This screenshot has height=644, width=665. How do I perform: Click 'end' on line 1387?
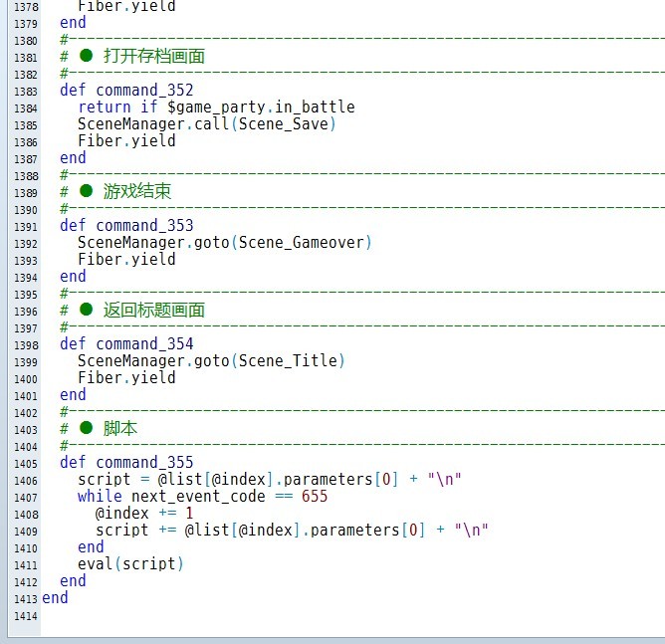click(x=73, y=158)
